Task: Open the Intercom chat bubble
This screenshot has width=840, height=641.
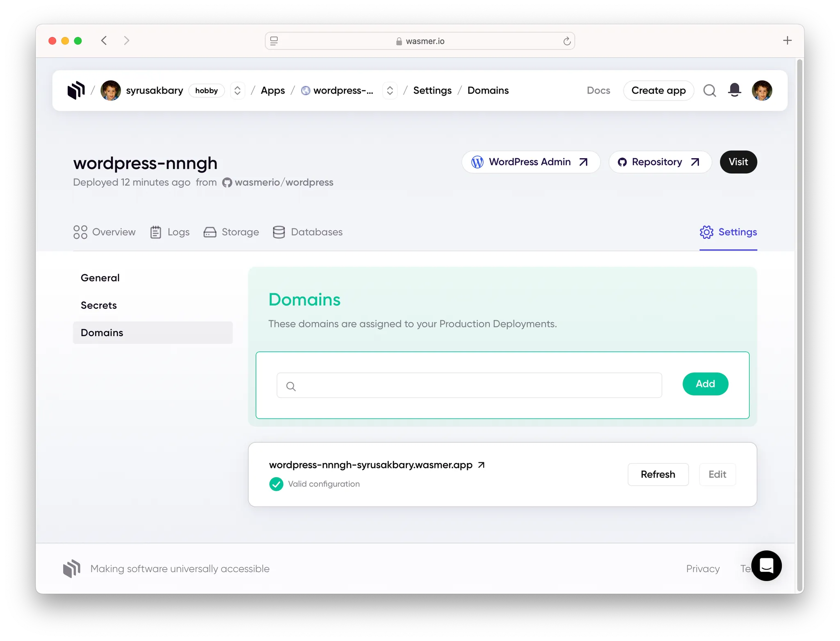Action: (766, 566)
